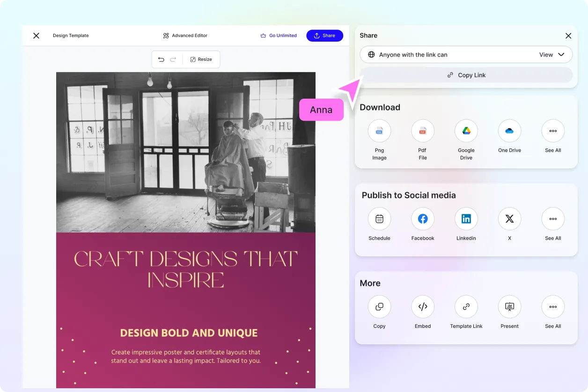The width and height of the screenshot is (588, 392).
Task: Expand See All under Publish to Social media
Action: tap(553, 219)
